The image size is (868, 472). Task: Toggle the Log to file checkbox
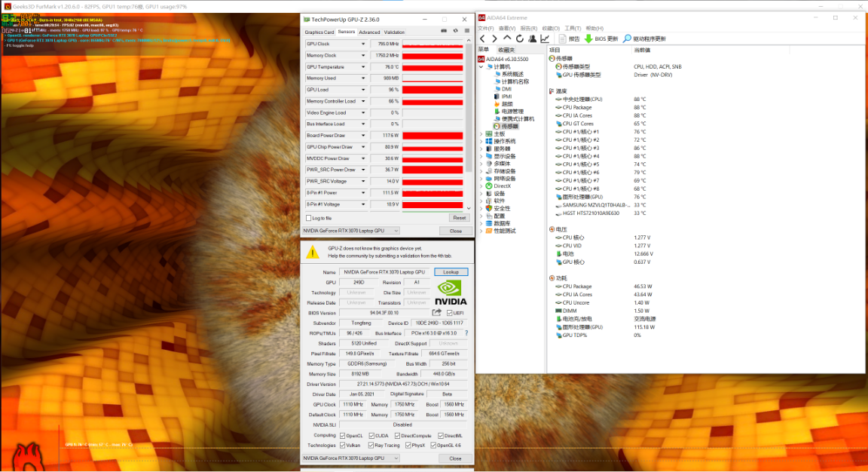(309, 218)
